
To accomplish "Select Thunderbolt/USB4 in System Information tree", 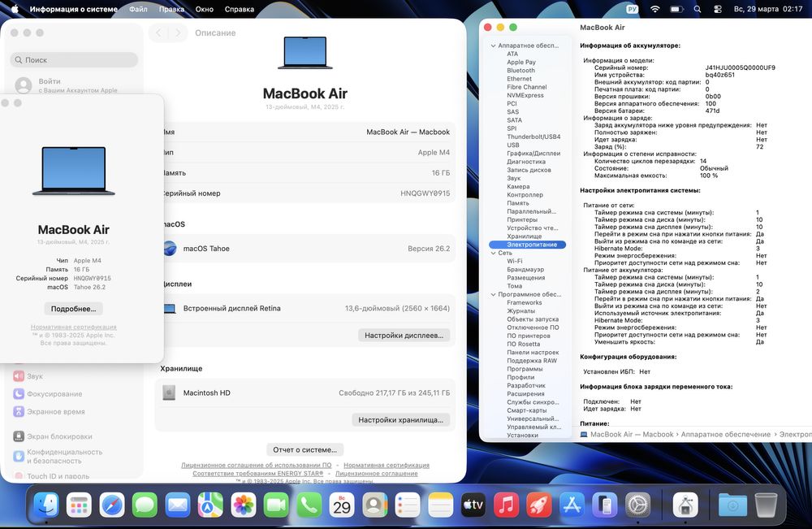I will [533, 137].
